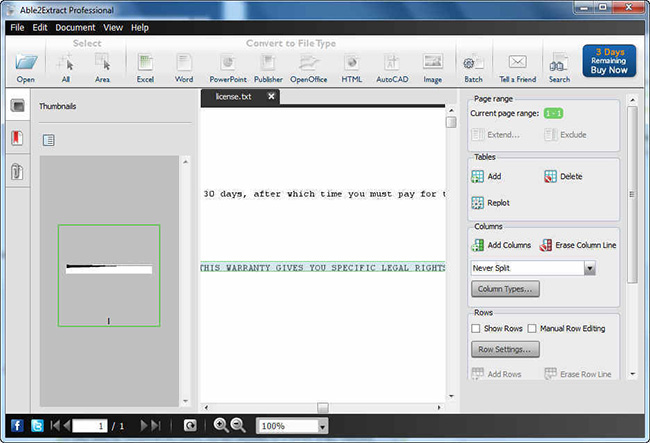Click the Replot table icon

478,203
